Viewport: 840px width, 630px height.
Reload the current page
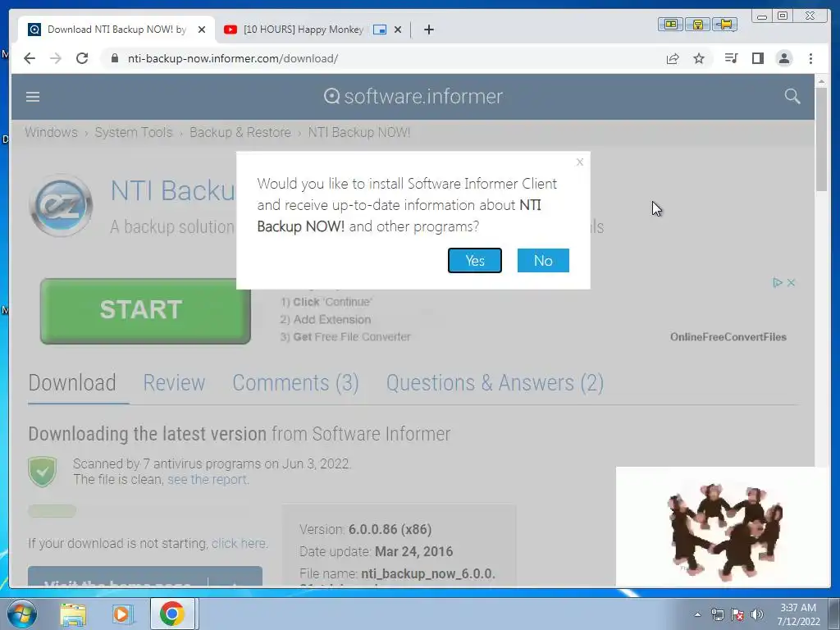82,58
